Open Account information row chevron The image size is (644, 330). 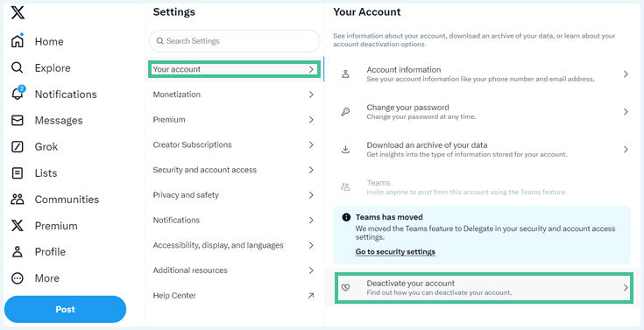point(626,74)
